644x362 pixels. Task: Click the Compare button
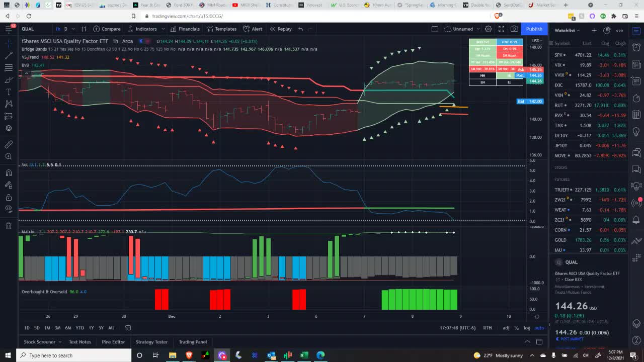pos(106,29)
